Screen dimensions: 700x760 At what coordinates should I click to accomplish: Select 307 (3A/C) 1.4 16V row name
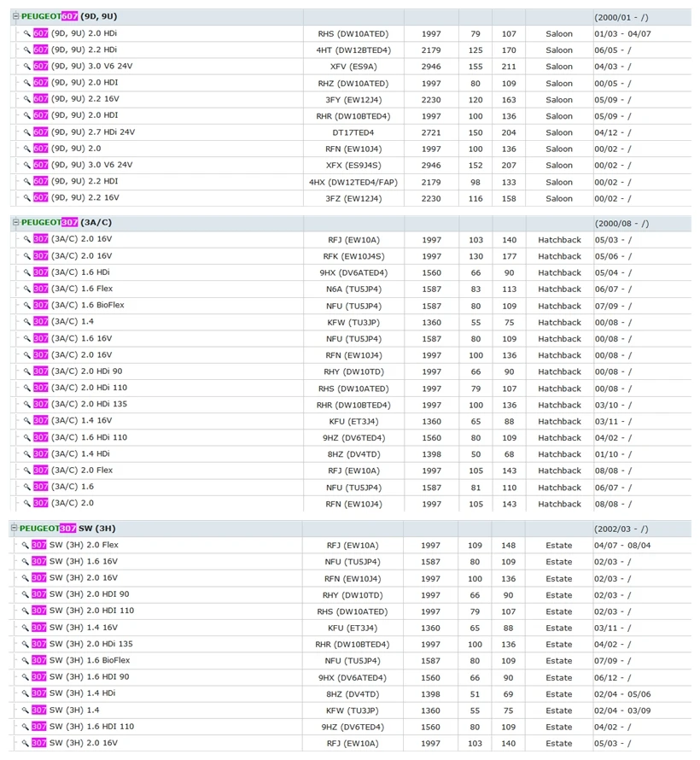point(73,421)
